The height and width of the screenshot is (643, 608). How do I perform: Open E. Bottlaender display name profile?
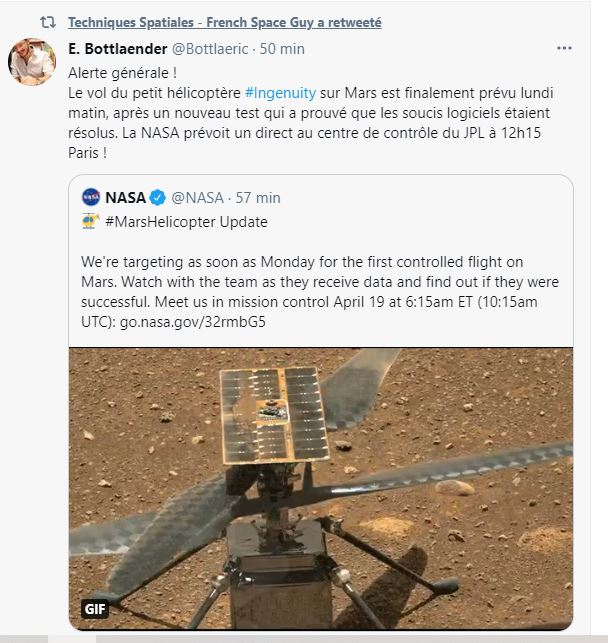115,48
